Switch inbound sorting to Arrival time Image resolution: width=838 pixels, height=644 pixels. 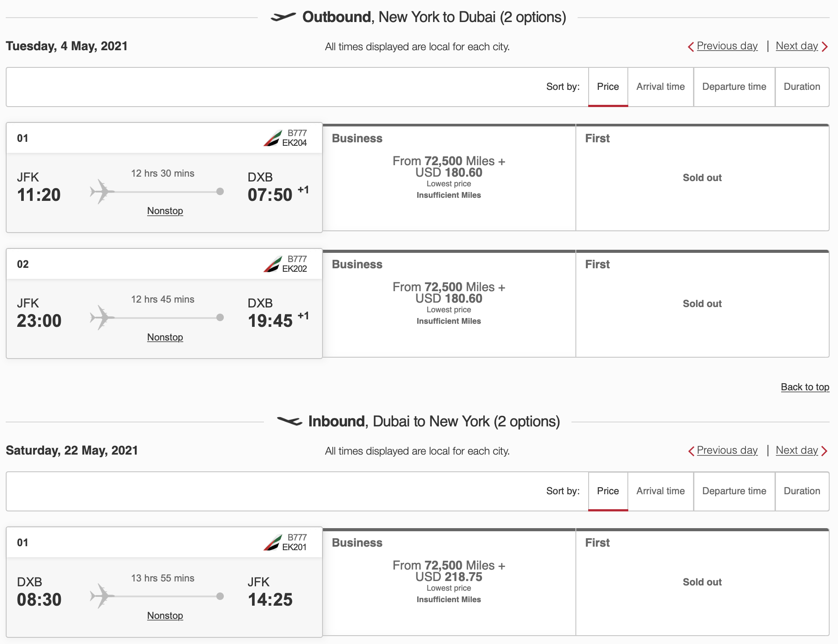pos(660,491)
